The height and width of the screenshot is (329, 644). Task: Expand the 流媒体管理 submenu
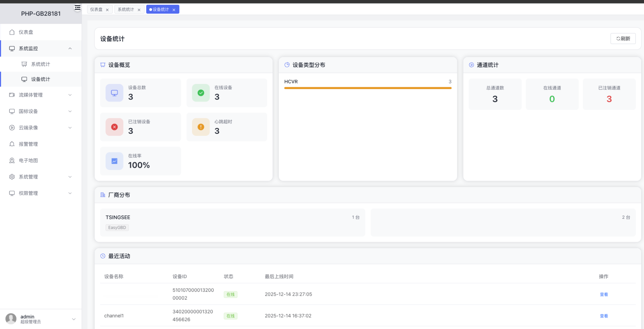(x=70, y=95)
